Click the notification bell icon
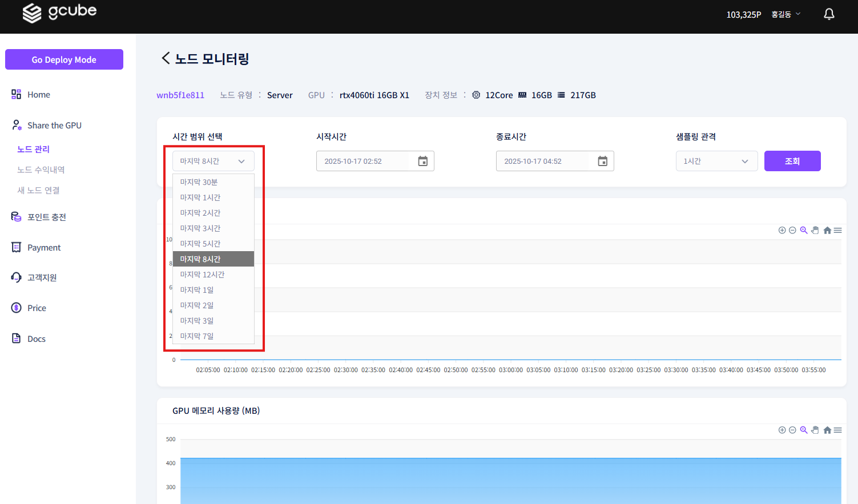 829,14
